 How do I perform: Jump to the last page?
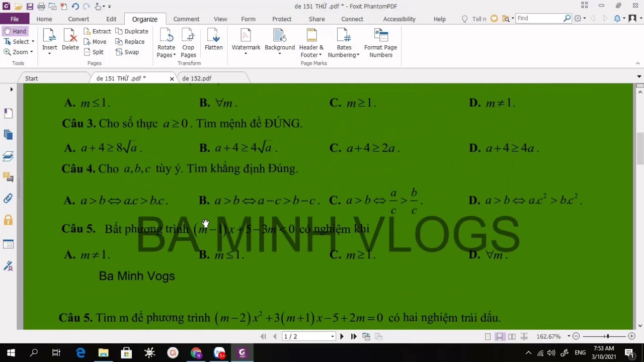tap(354, 336)
